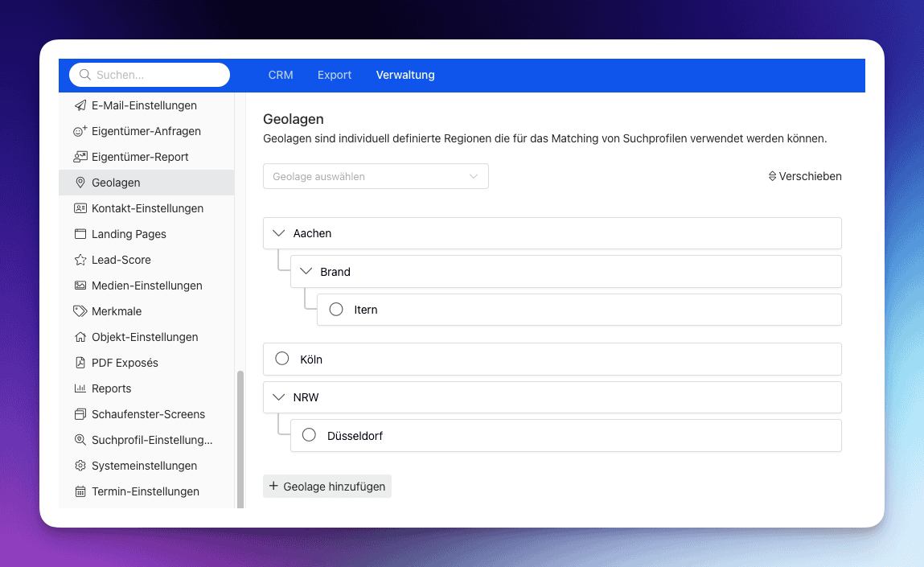This screenshot has width=924, height=567.
Task: Select the Düsseldorf radio circle
Action: (309, 435)
